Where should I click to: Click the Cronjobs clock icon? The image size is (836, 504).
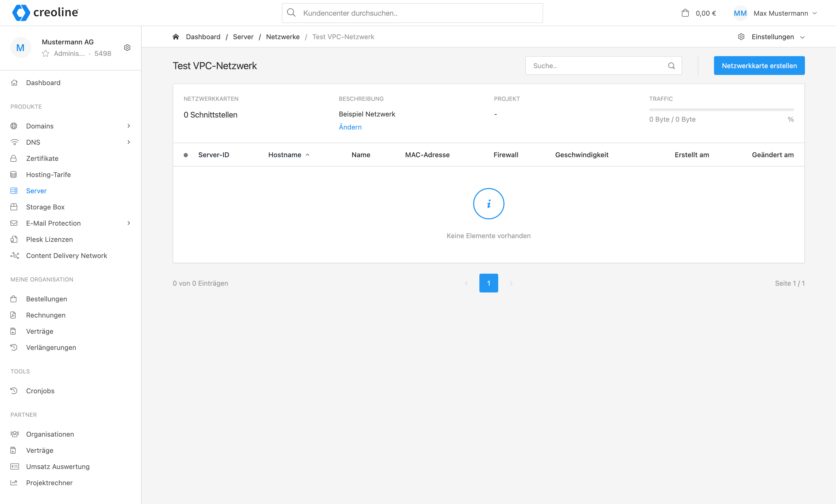(x=14, y=391)
